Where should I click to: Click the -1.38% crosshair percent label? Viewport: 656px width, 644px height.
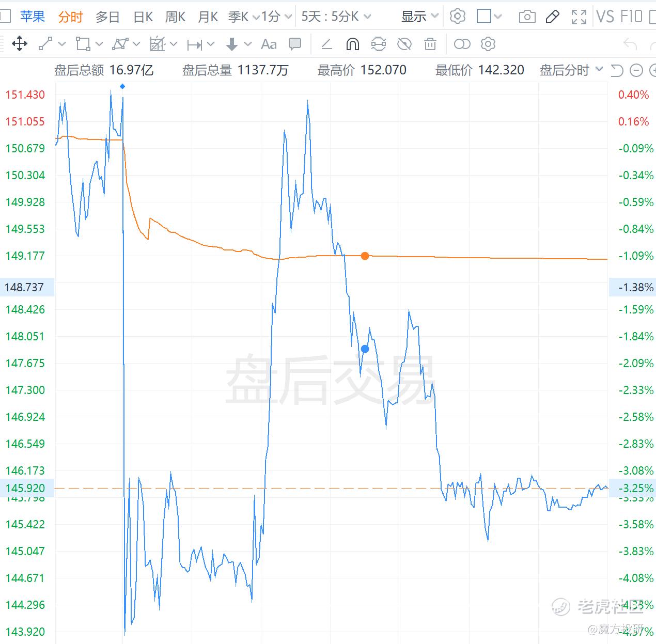click(x=633, y=287)
